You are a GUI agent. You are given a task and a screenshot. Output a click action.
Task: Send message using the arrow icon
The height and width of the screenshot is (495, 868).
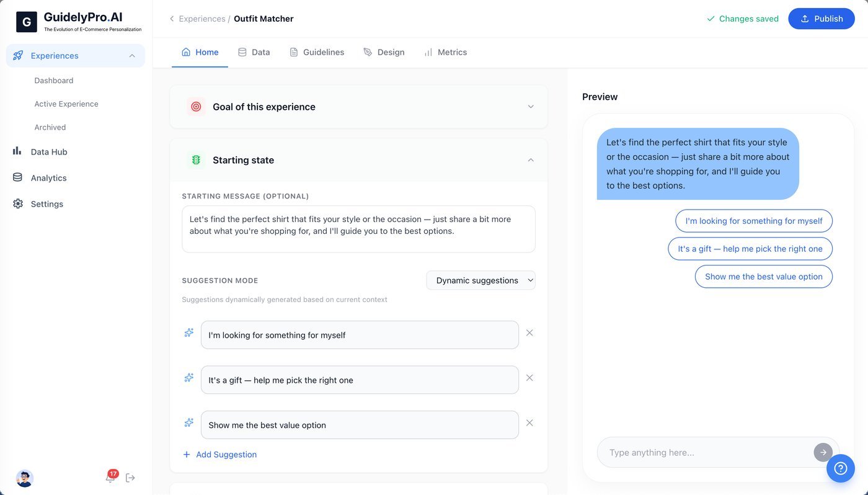(x=823, y=452)
